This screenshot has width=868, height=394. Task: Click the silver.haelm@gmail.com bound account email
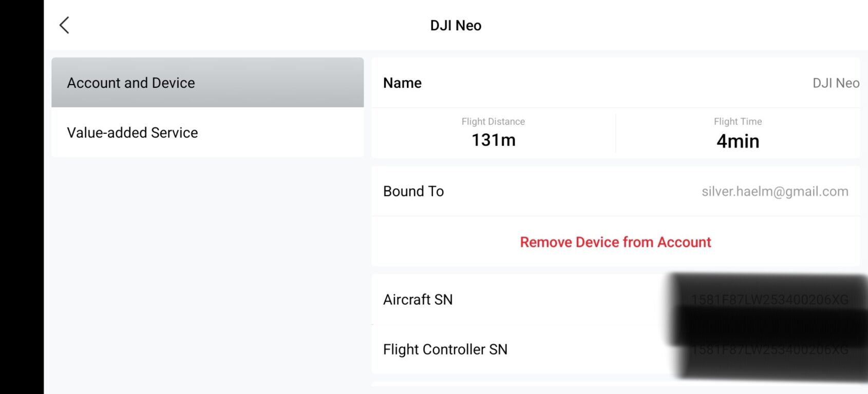point(775,191)
